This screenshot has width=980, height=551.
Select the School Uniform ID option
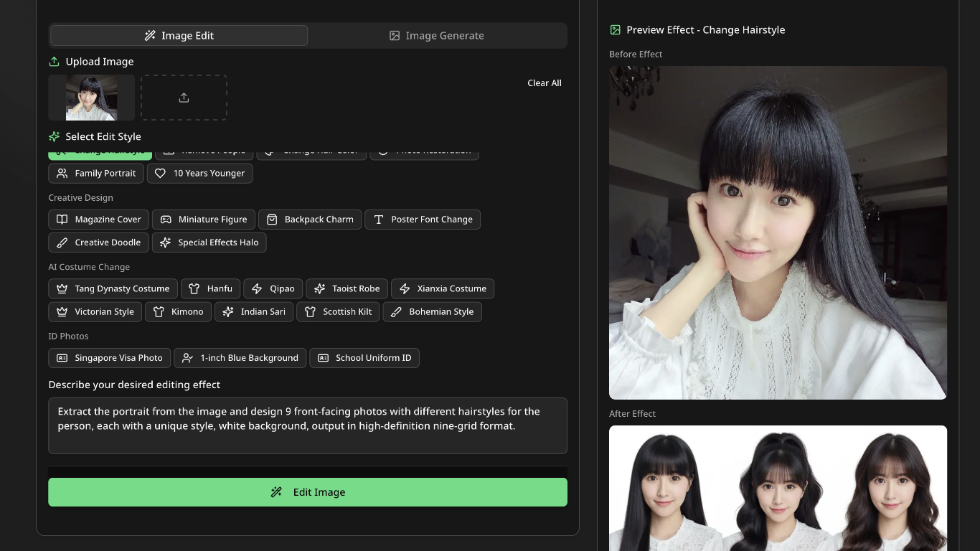(x=364, y=358)
